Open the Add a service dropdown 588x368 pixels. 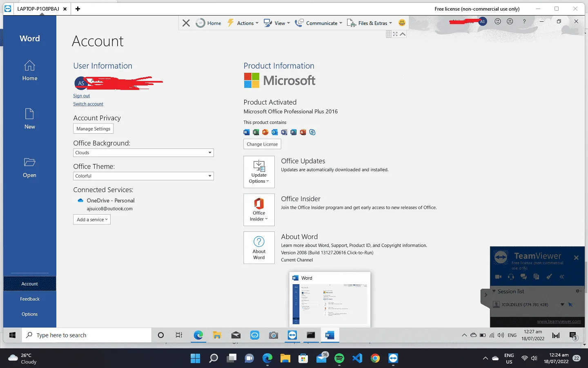92,220
